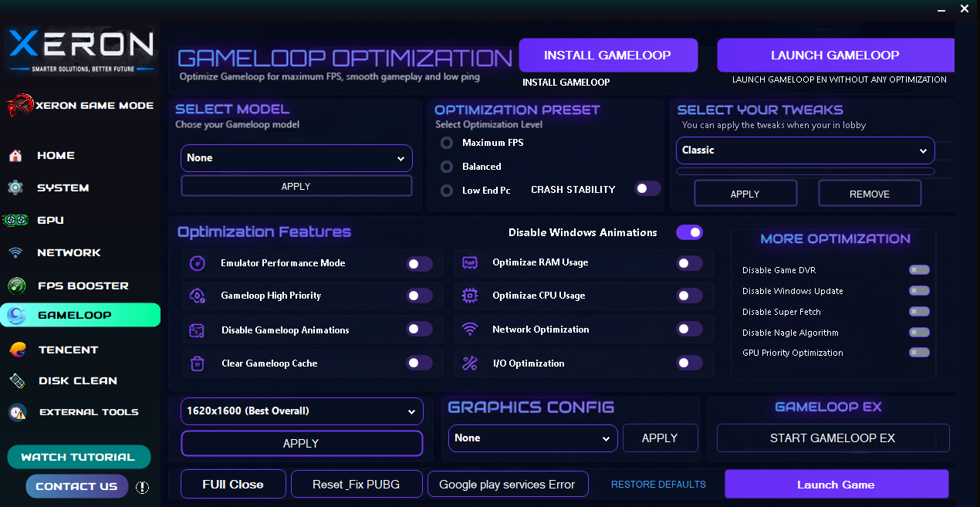Open the Disk Clean section label
Viewport: 980px width, 507px height.
click(x=78, y=380)
